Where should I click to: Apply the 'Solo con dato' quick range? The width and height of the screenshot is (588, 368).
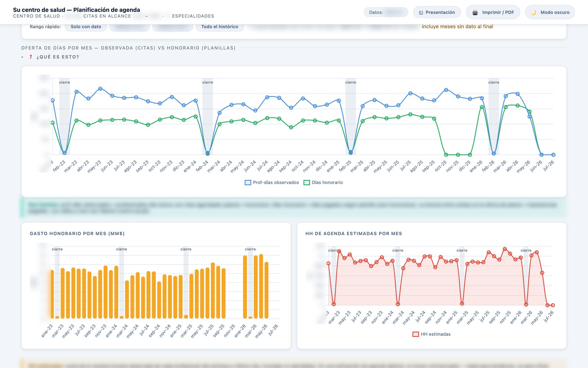click(86, 26)
